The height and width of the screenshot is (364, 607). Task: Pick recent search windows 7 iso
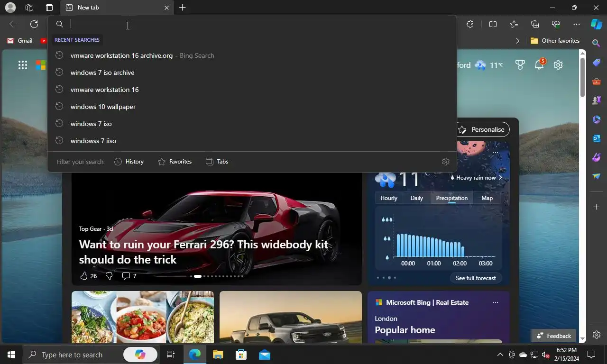252,124
